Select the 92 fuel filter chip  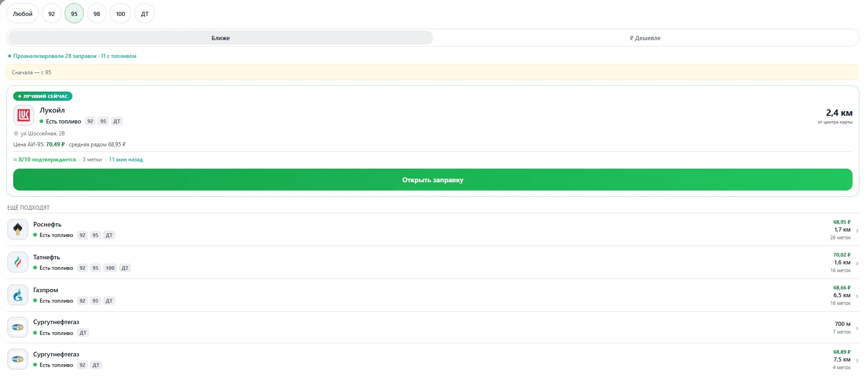point(51,14)
